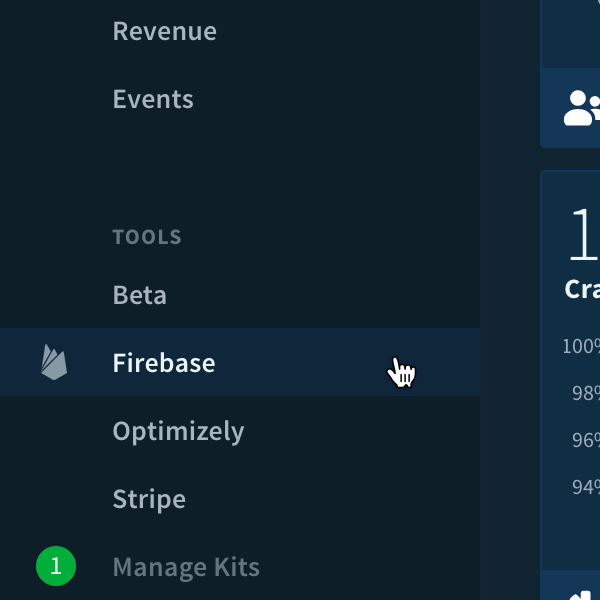Click the 96% axis label

click(585, 440)
